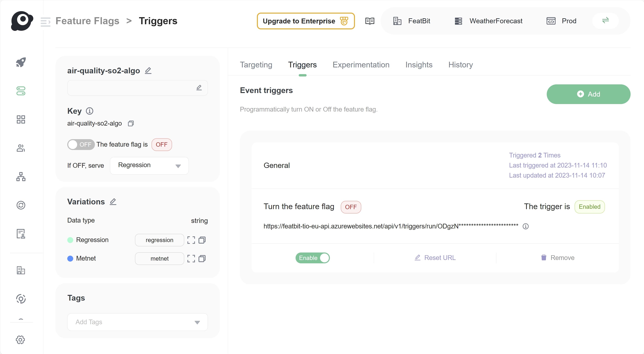Toggle the feature flag OFF switch

point(81,144)
